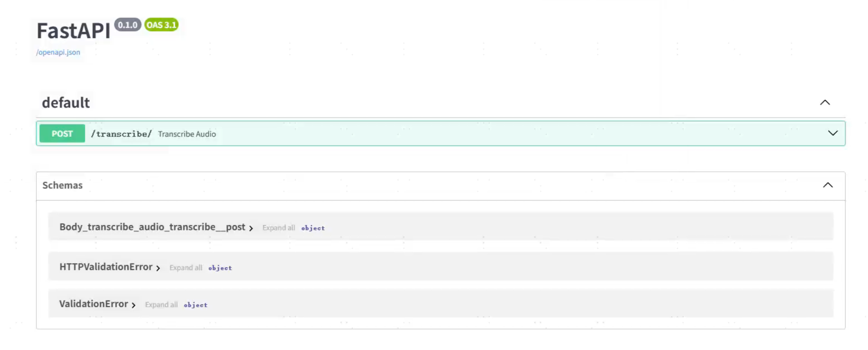Click the 0.1.0 version badge

click(x=127, y=25)
